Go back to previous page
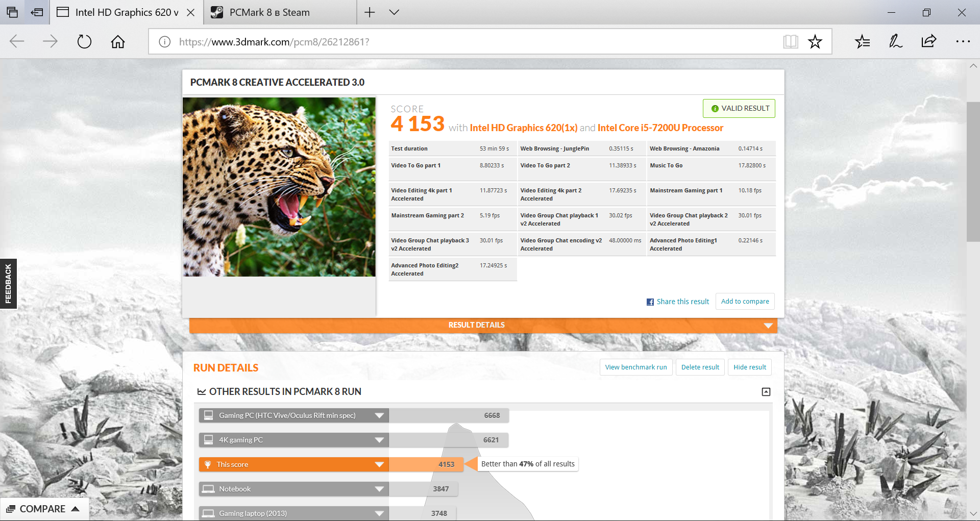The width and height of the screenshot is (980, 521). pos(17,41)
